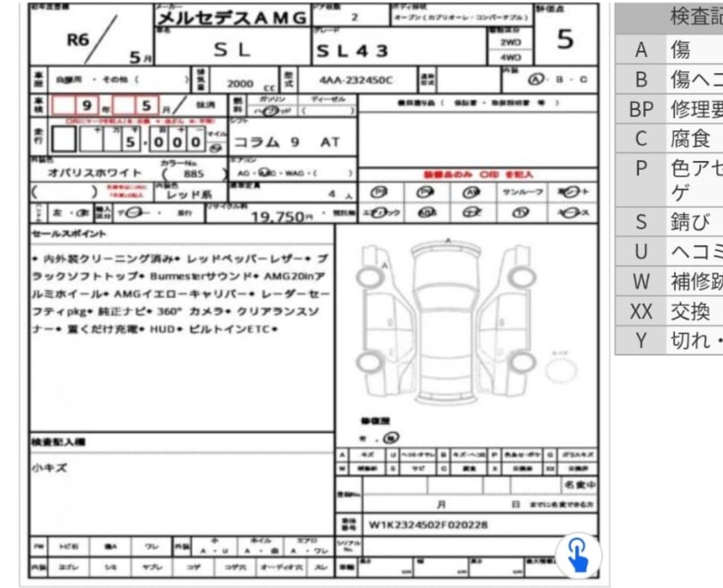
Task: Select legend row XX 交換
Action: (669, 311)
